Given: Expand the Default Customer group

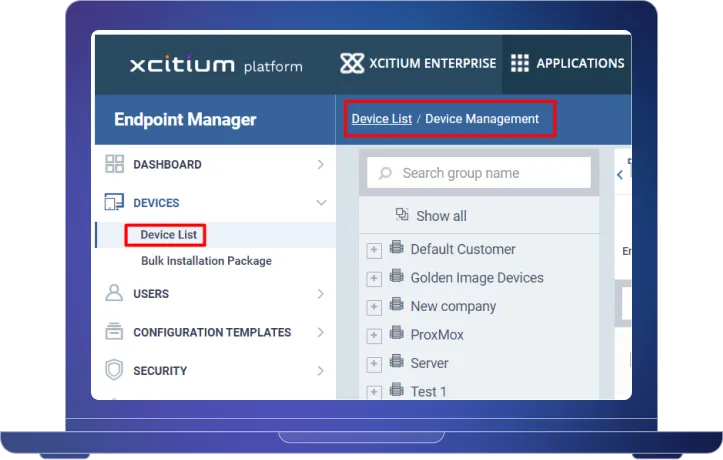Looking at the screenshot, I should (x=374, y=250).
